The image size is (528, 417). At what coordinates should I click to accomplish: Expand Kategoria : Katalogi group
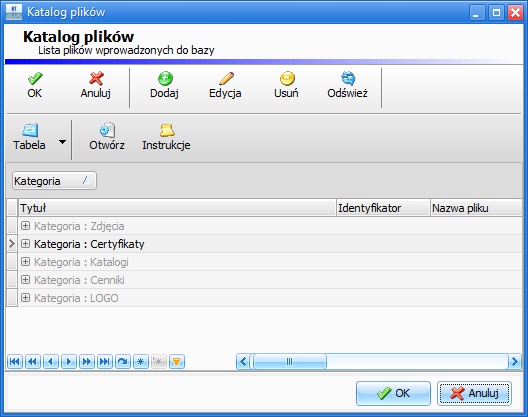click(25, 262)
